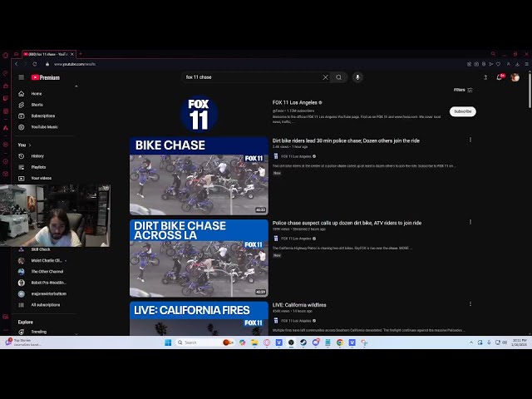The image size is (532, 399).
Task: Open FOX 11 Los Angeles channel title
Action: pos(295,102)
